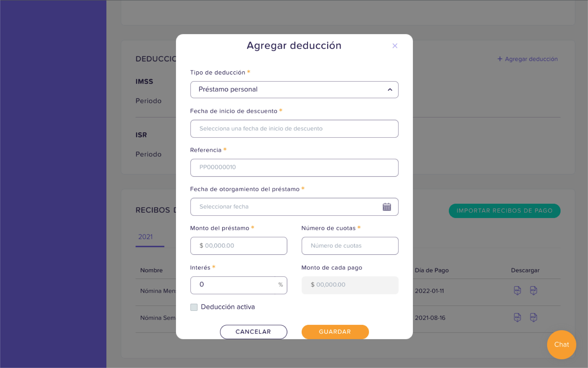Open the orange Chat bubble
The width and height of the screenshot is (588, 368).
562,345
